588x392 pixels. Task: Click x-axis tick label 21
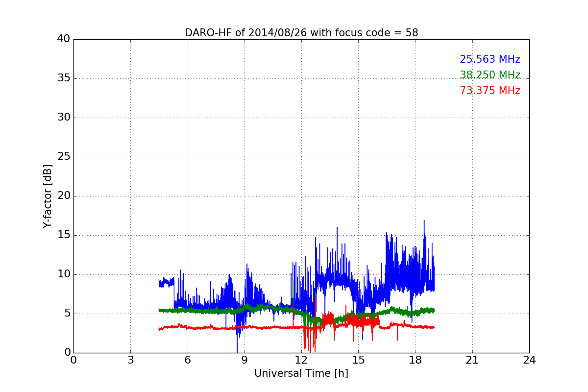[472, 360]
